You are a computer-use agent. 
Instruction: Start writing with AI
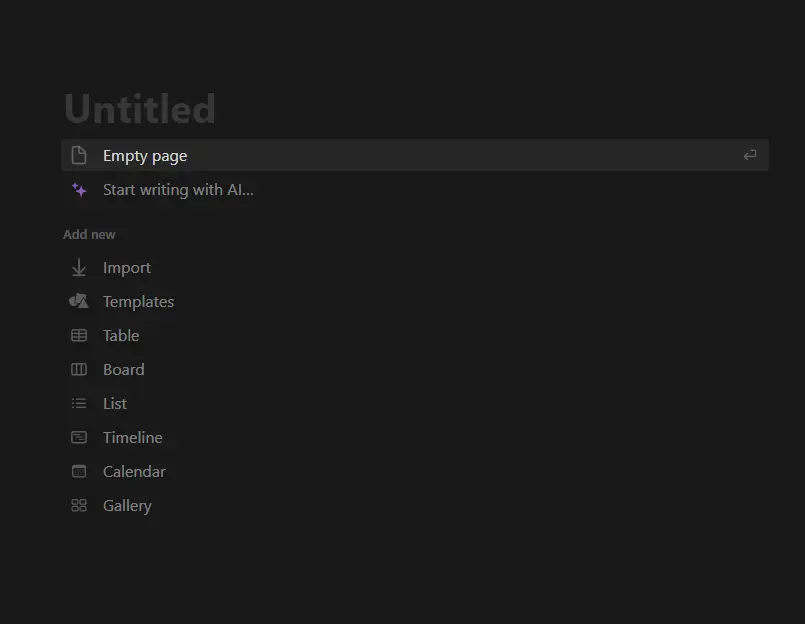point(178,189)
